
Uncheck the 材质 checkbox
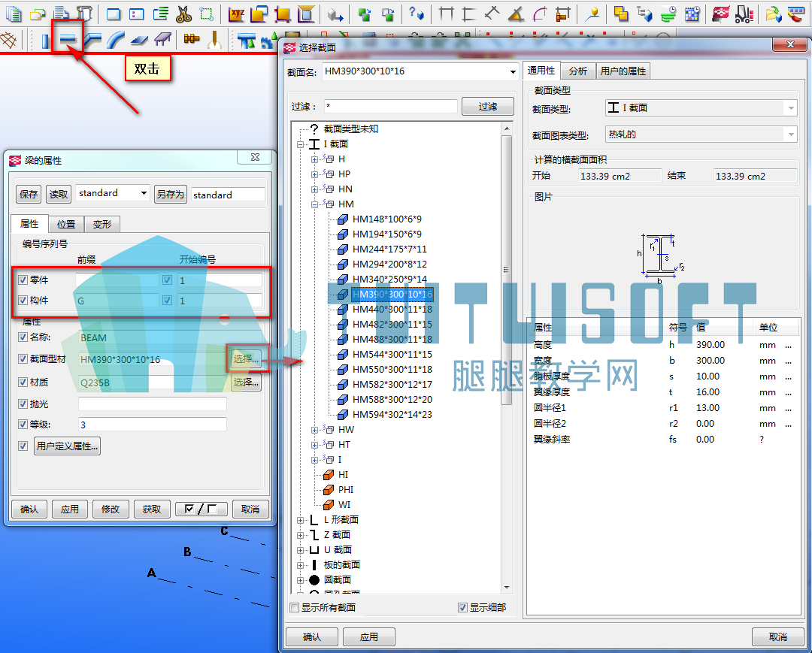(23, 382)
